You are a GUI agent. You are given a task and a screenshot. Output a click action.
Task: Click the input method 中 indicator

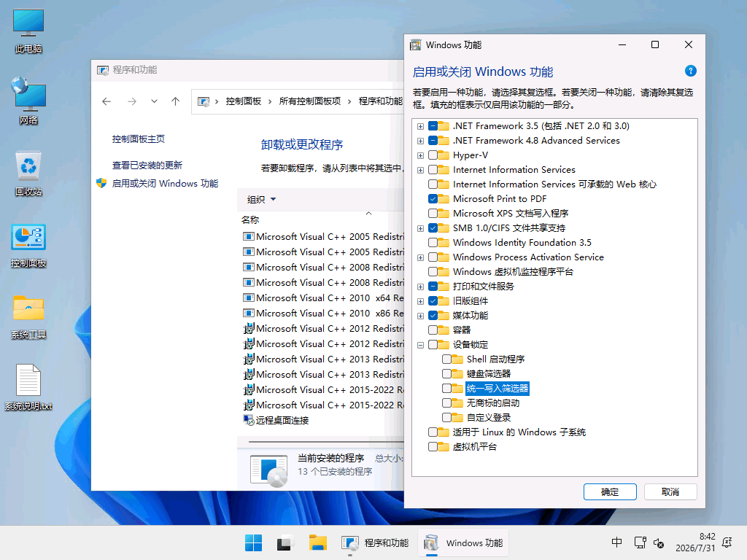click(x=616, y=542)
